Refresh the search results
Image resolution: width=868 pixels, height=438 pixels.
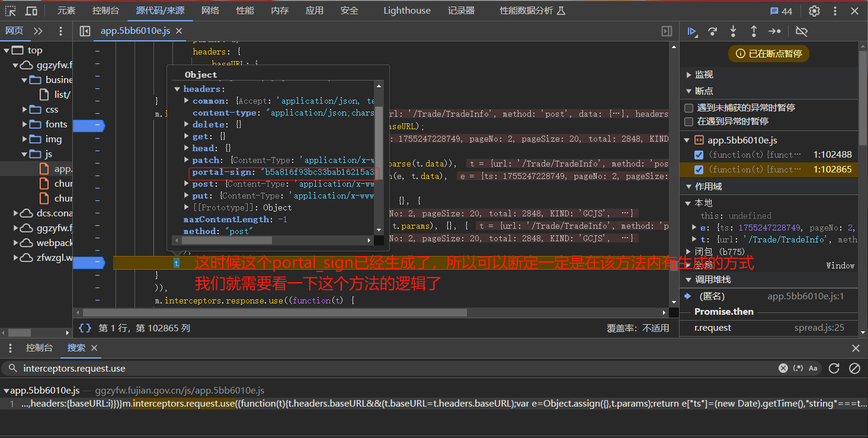pyautogui.click(x=834, y=368)
